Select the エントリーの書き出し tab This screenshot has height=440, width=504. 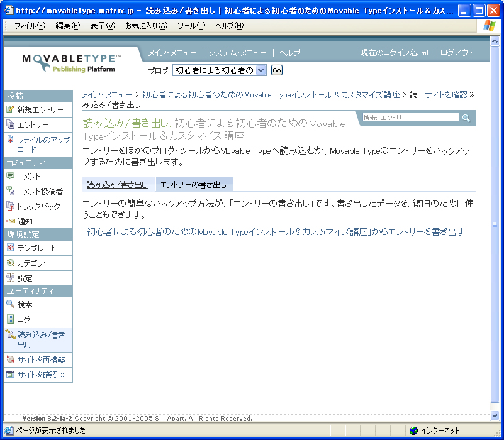193,185
